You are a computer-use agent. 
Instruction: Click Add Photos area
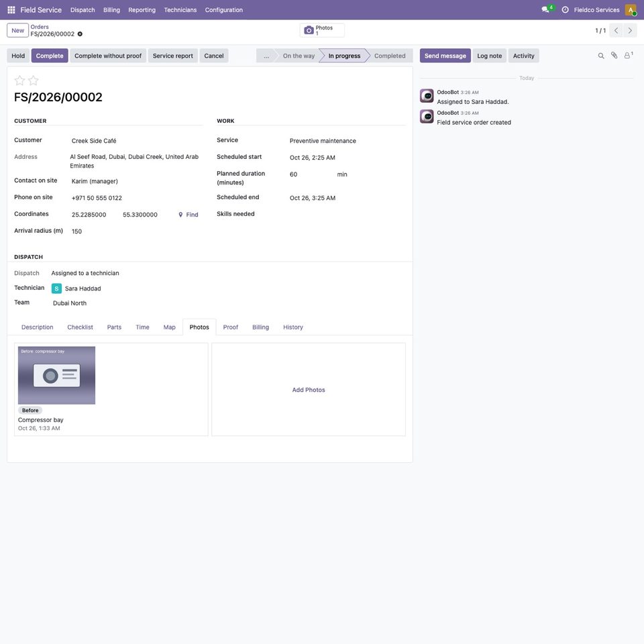(309, 390)
